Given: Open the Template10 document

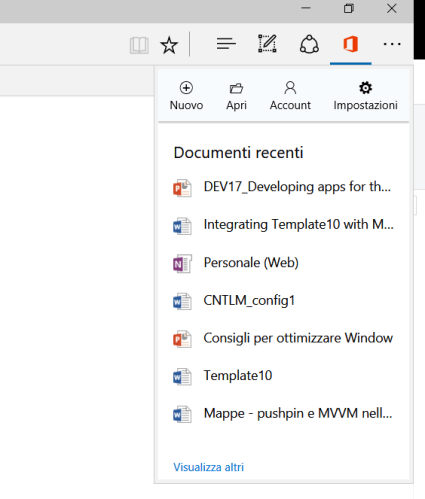Looking at the screenshot, I should coord(238,376).
